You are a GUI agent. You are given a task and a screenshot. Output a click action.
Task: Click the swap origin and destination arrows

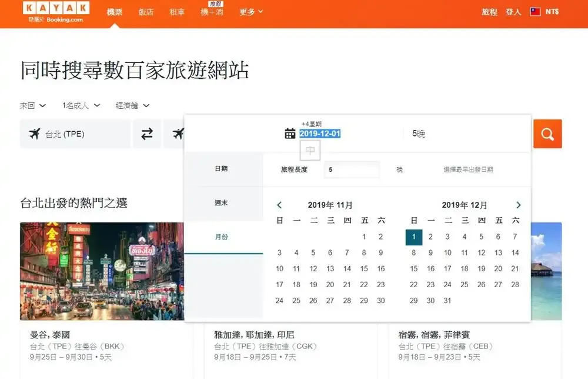click(x=147, y=134)
